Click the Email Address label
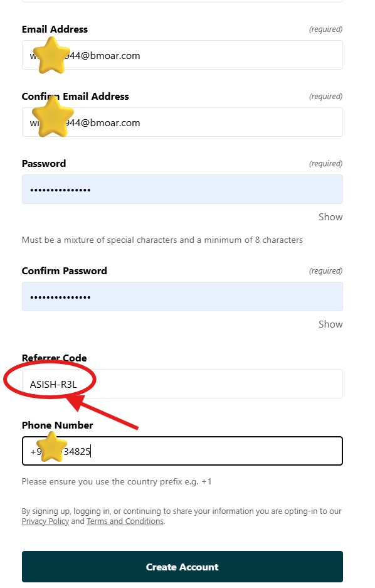Image resolution: width=375 pixels, height=588 pixels. pos(55,29)
